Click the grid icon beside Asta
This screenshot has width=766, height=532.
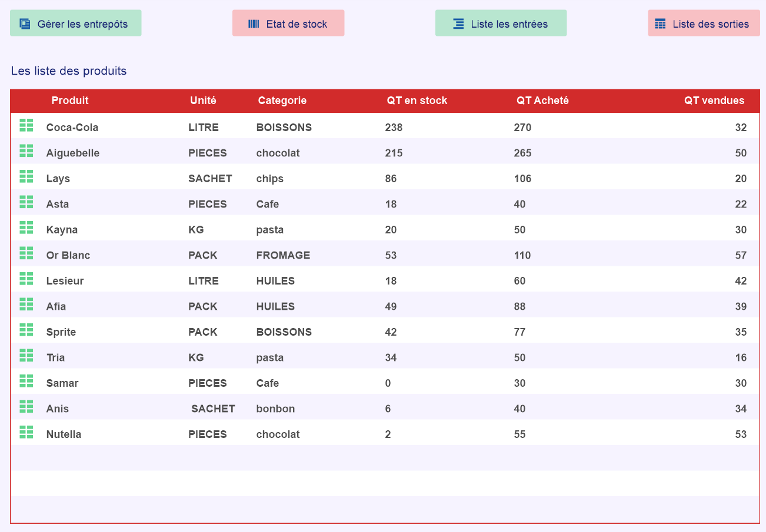pos(26,202)
